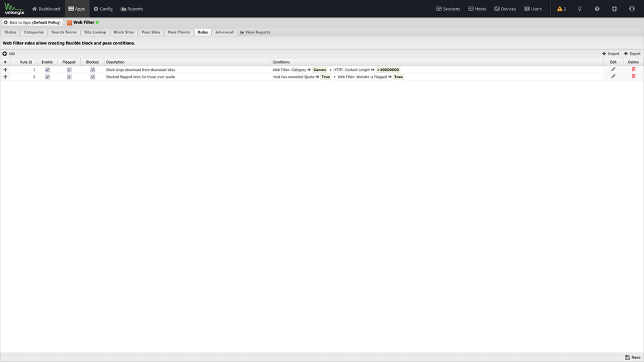The width and height of the screenshot is (644, 362).
Task: Click 'Web Filter: Website is Flagged' condition
Action: (362, 77)
